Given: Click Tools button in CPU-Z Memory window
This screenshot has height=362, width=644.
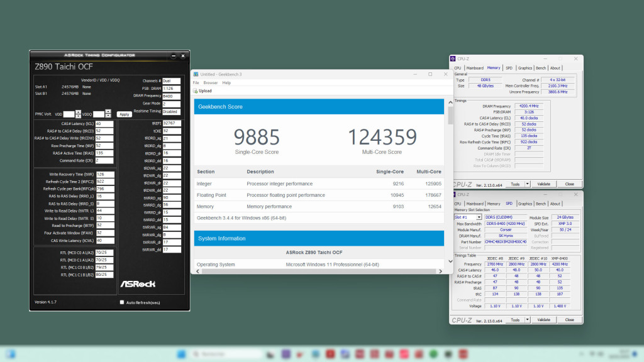Looking at the screenshot, I should click(x=515, y=184).
